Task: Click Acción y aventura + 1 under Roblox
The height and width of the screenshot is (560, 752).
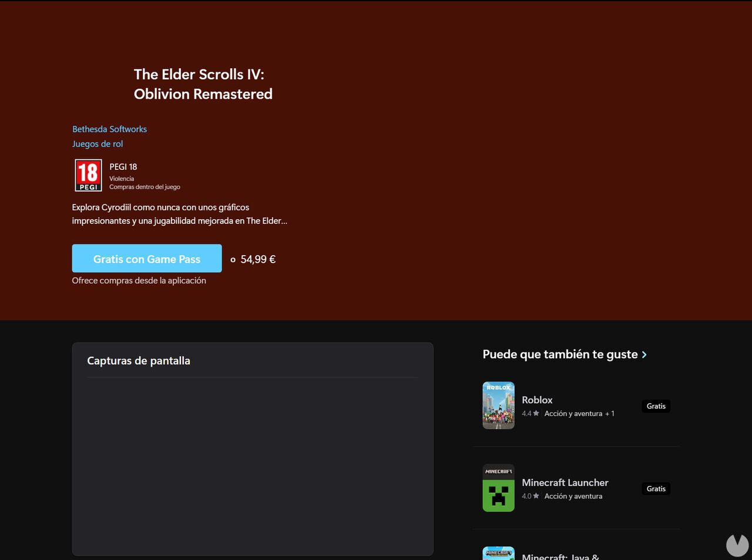Action: point(579,414)
